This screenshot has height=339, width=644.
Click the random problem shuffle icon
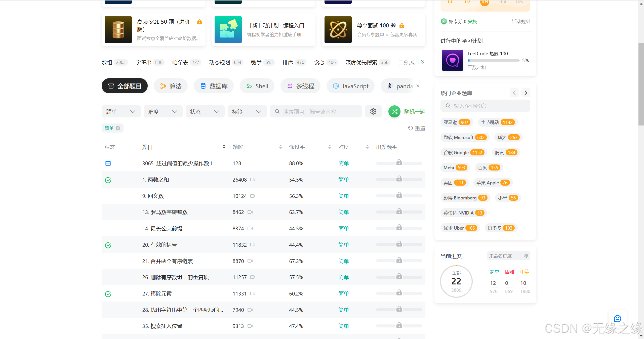(394, 111)
